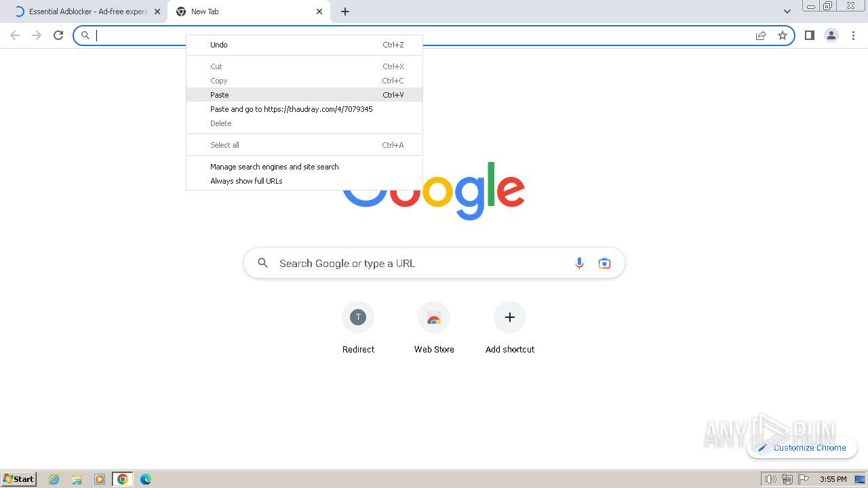Screen dimensions: 868x488
Task: Open the volume speaker tray icon
Action: [x=770, y=479]
